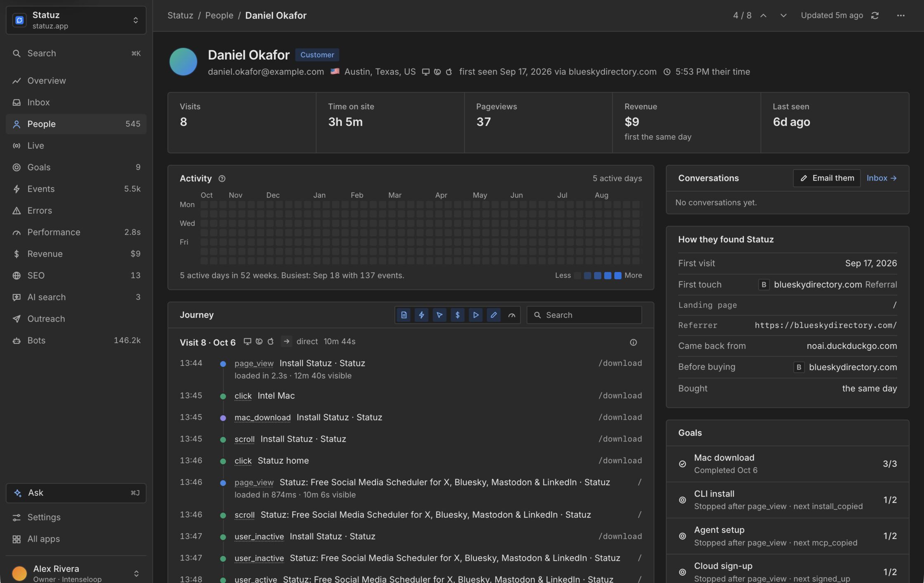
Task: Toggle the pencil filter in Journey
Action: click(493, 315)
